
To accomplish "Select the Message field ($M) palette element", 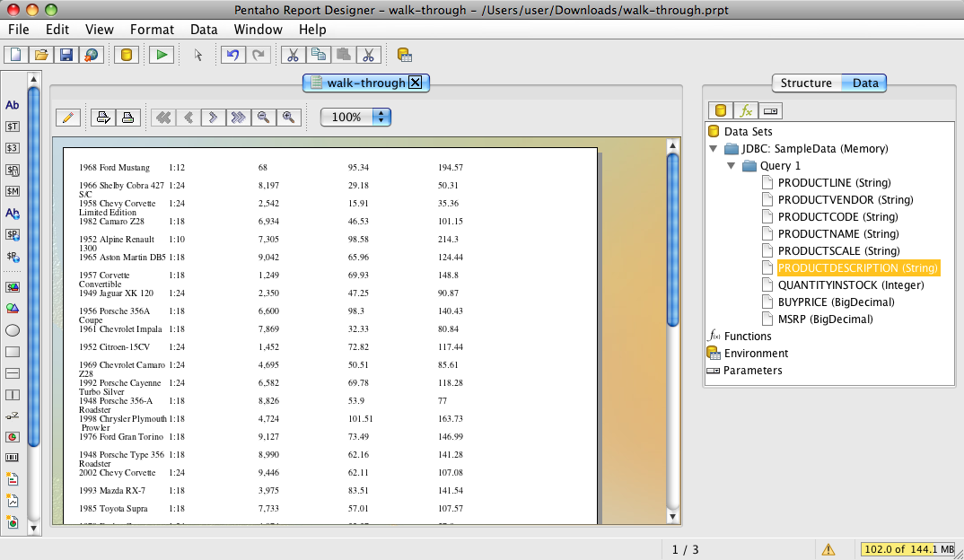I will (13, 191).
